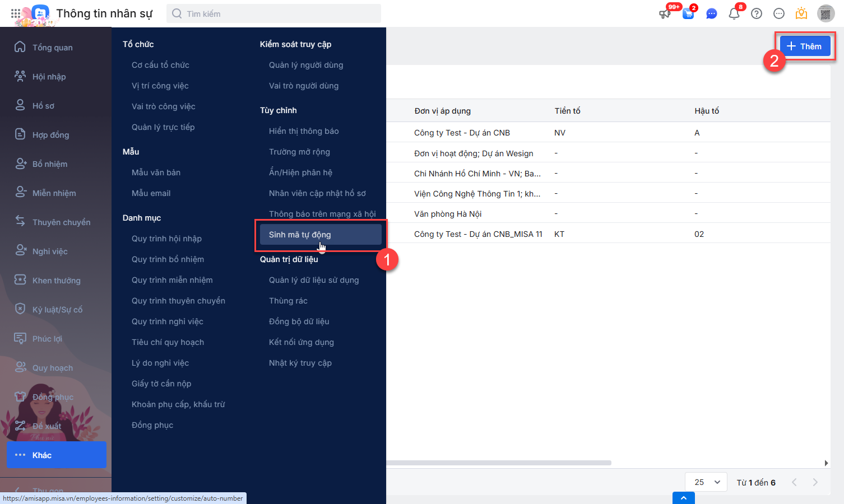Open the announcements megaphone icon
Image resolution: width=844 pixels, height=504 pixels.
pos(665,13)
